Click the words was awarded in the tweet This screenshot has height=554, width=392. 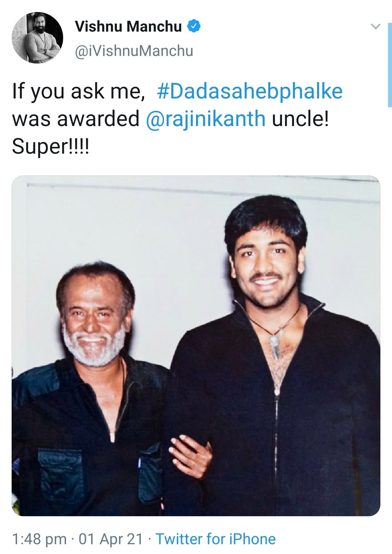tap(75, 119)
